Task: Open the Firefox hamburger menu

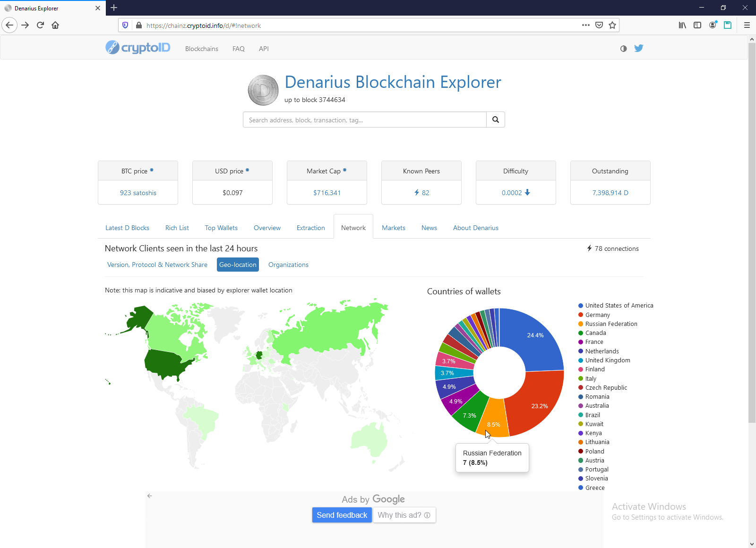Action: click(747, 26)
